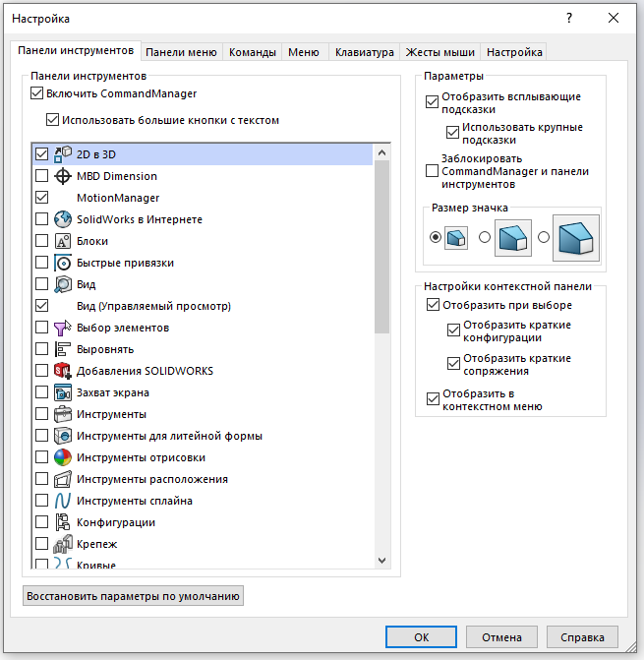Disable the Включить CommandManager checkbox
The image size is (644, 660).
coord(37,93)
